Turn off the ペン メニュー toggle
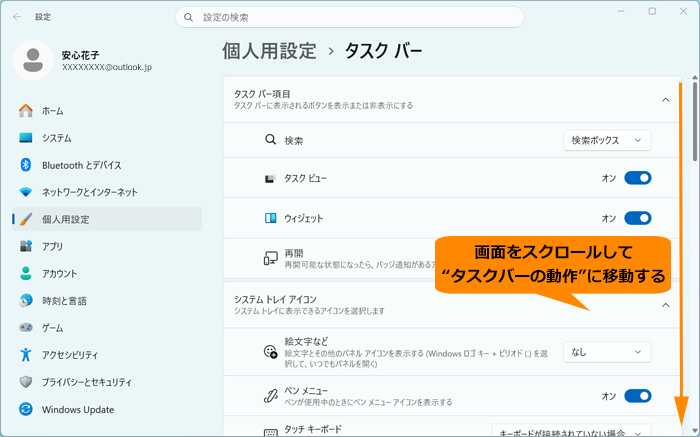 [638, 396]
